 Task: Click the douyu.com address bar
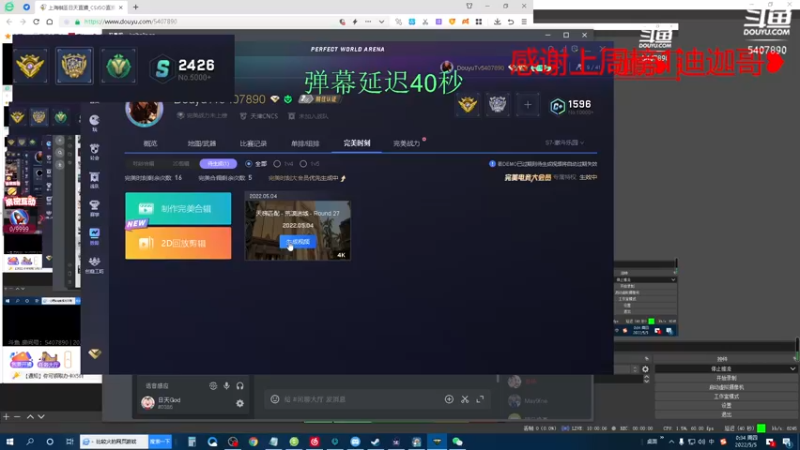(204, 21)
